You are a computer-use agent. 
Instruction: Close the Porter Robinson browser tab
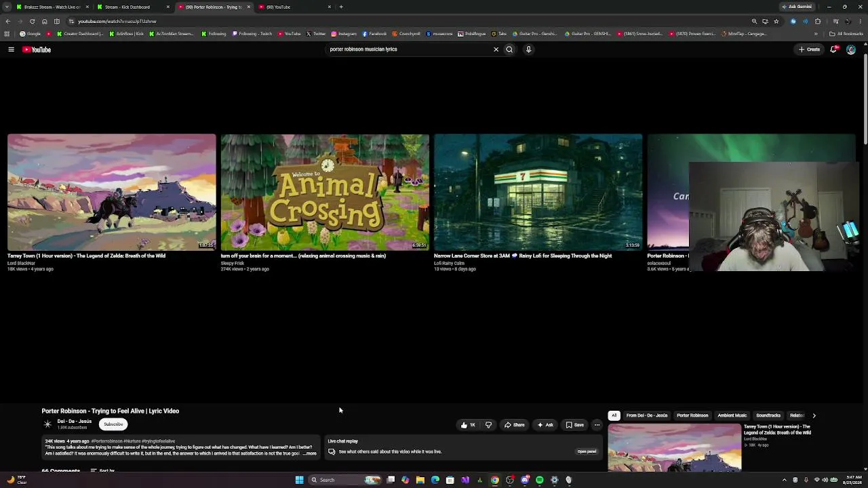pos(249,7)
